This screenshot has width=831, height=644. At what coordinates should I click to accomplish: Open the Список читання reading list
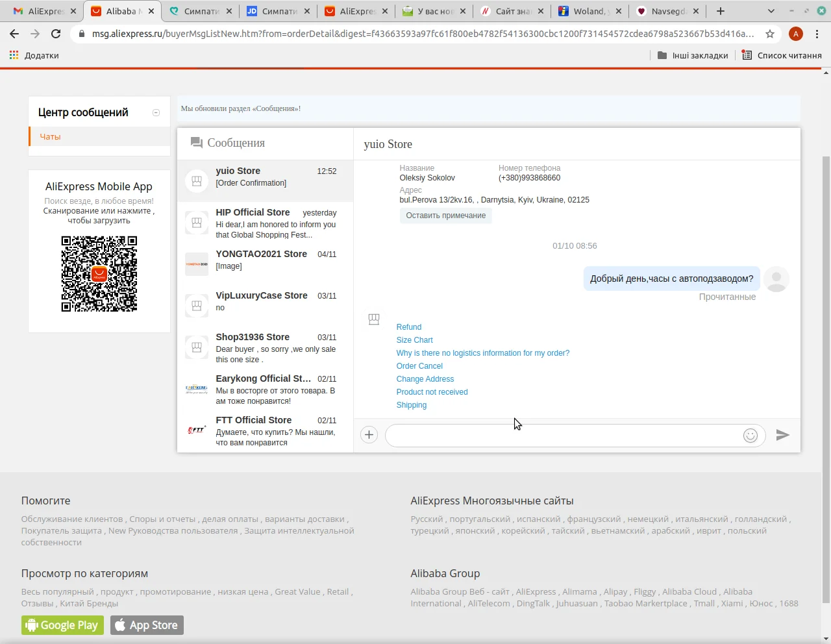782,56
